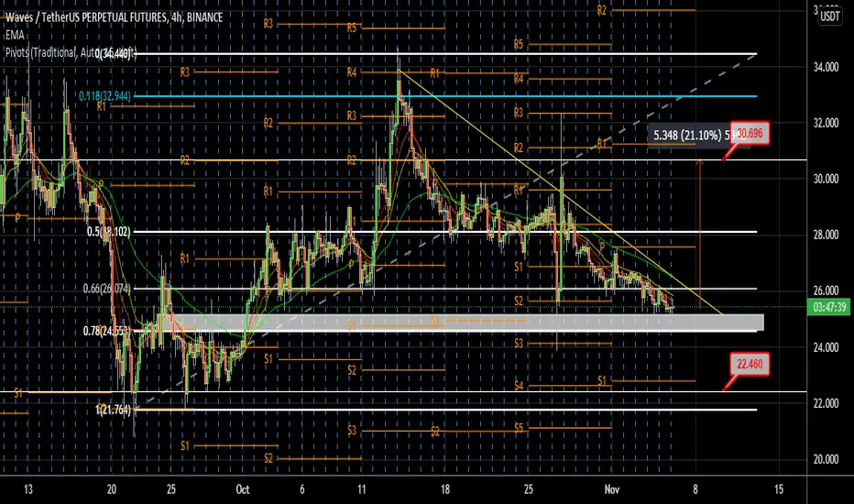
Task: Click the green 03:47:39 countdown price label
Action: [830, 307]
